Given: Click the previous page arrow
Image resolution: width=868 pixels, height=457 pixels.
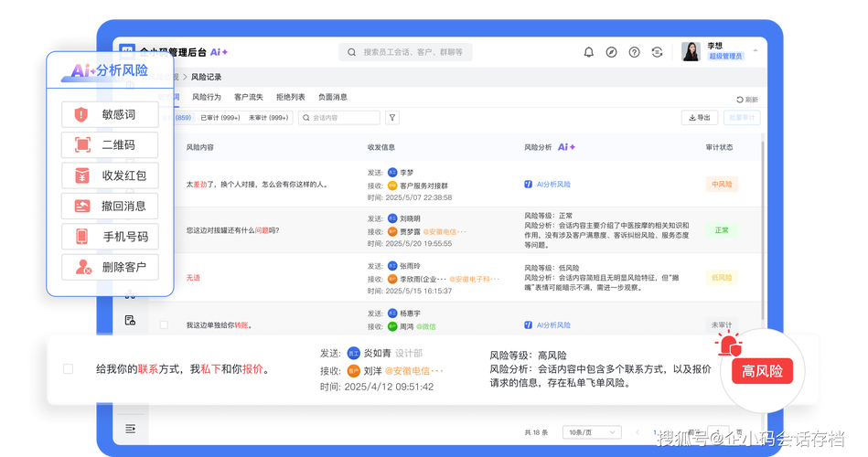Looking at the screenshot, I should click(x=638, y=432).
